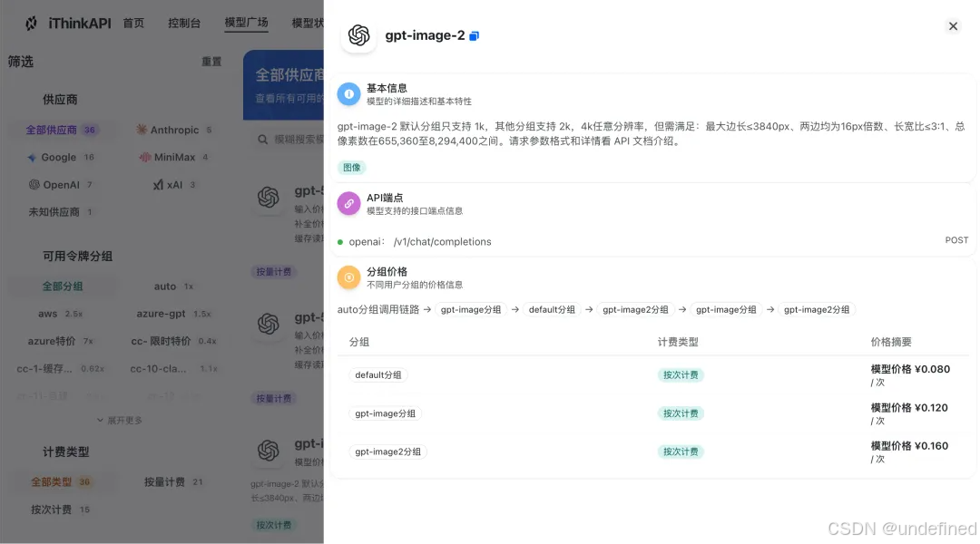The width and height of the screenshot is (980, 544).
Task: Click the Anthropic provider icon
Action: click(142, 130)
